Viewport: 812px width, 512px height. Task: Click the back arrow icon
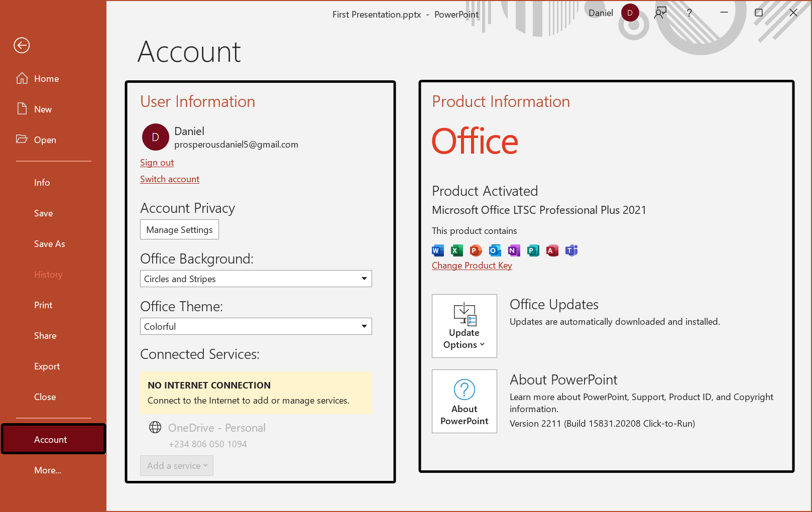(22, 46)
